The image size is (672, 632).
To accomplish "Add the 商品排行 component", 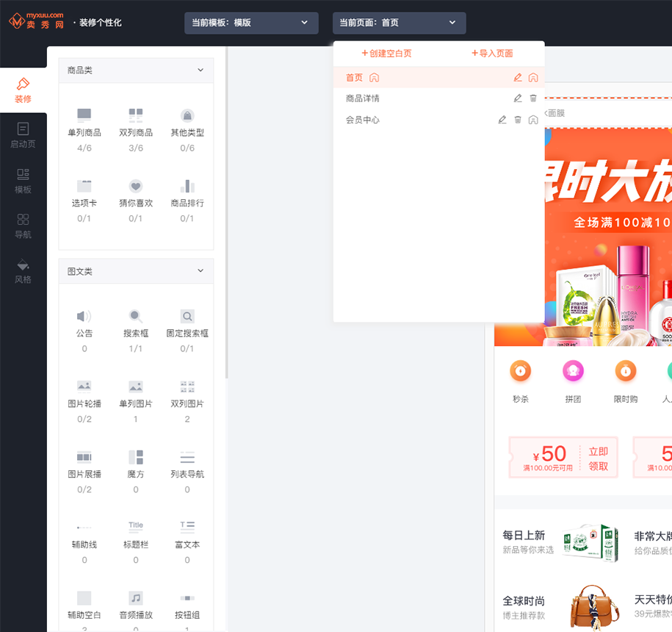I will (187, 201).
